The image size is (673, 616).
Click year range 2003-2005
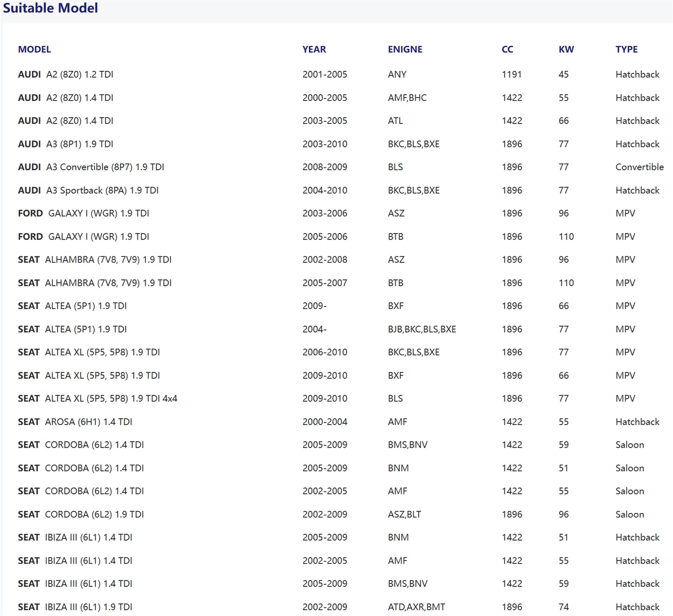325,121
